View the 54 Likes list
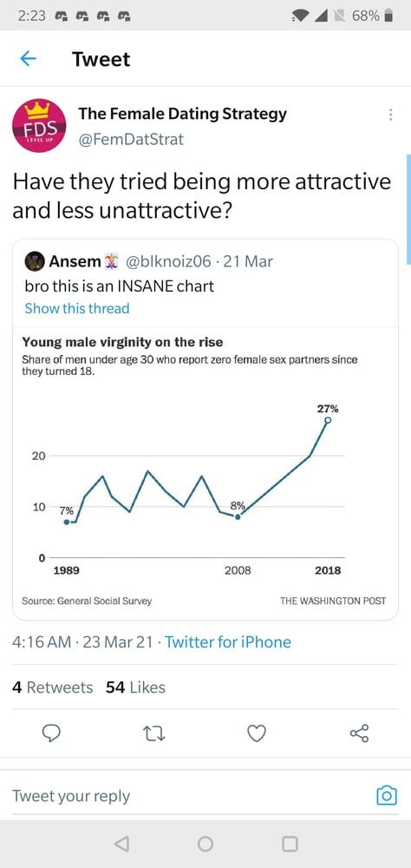Image resolution: width=411 pixels, height=868 pixels. point(135,687)
